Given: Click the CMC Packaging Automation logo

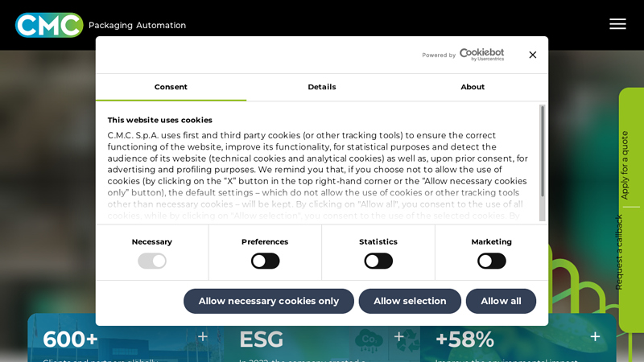Looking at the screenshot, I should [x=101, y=25].
